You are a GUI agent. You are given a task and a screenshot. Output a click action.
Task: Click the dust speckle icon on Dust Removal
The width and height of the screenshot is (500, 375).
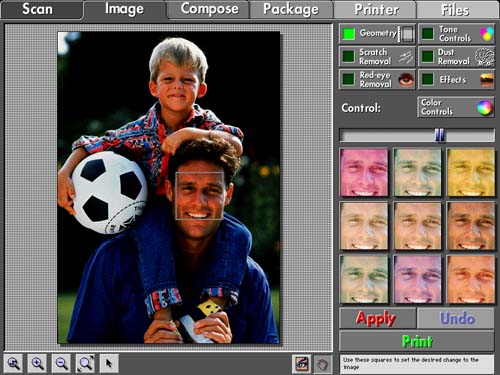point(484,57)
